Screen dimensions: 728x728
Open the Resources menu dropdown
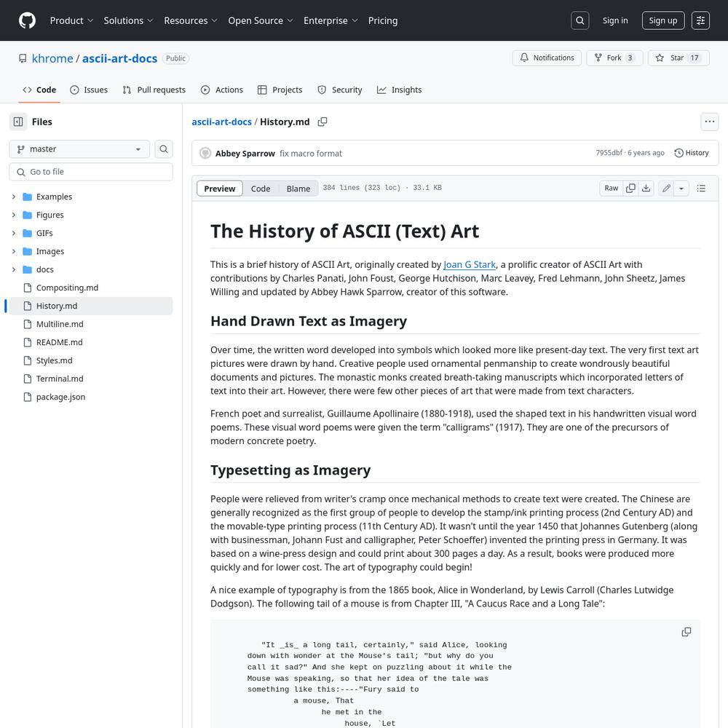(x=191, y=20)
